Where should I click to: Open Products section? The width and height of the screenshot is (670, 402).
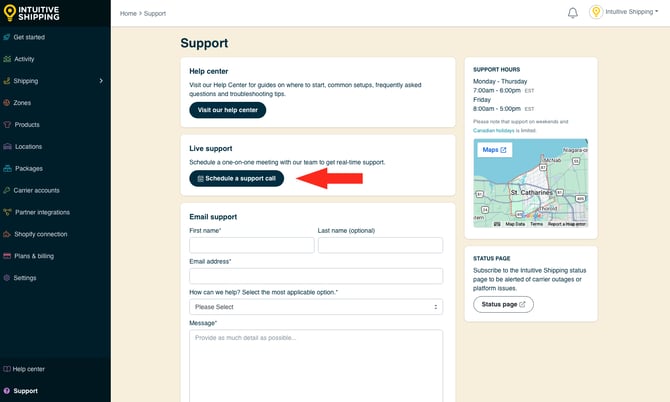click(27, 124)
